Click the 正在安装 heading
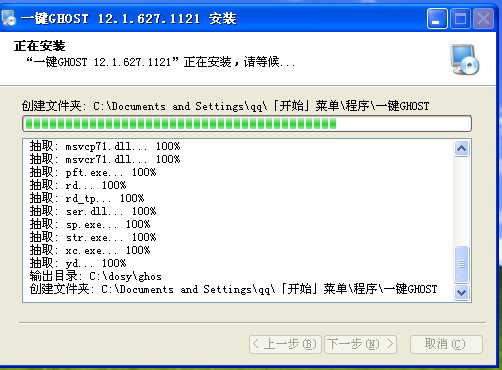 tap(40, 46)
